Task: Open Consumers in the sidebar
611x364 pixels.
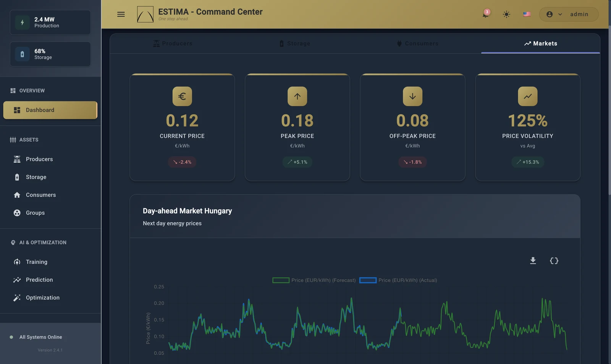Action: [x=50, y=195]
